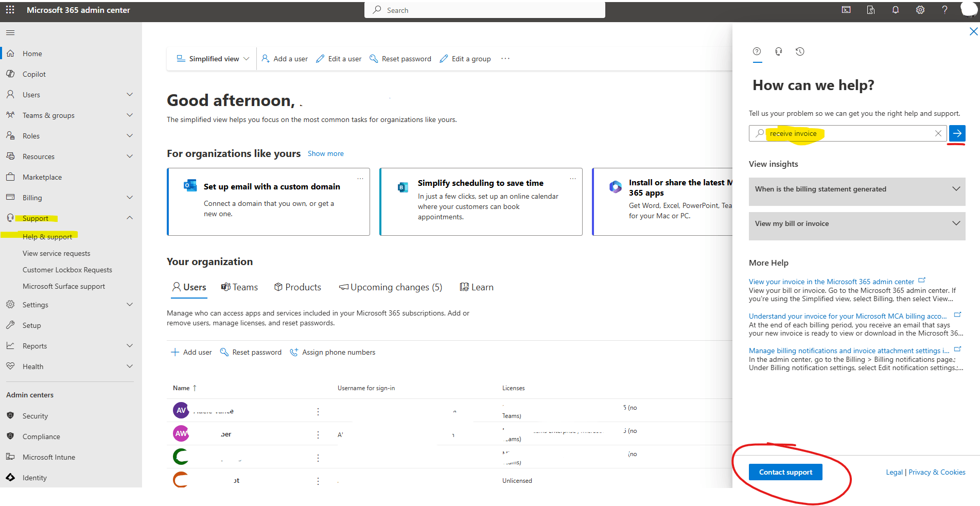Open the Settings gear in the top bar

pos(920,10)
